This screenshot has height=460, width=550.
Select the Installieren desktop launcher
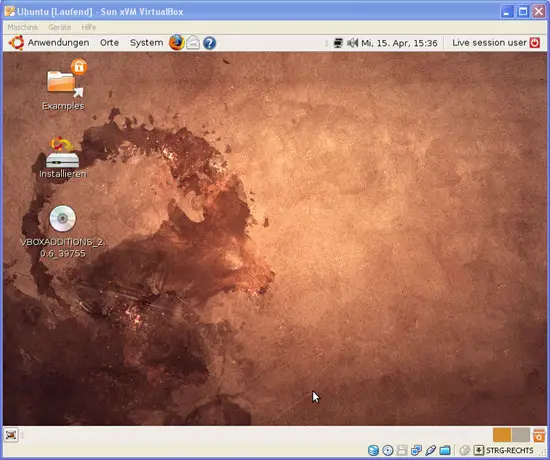62,157
